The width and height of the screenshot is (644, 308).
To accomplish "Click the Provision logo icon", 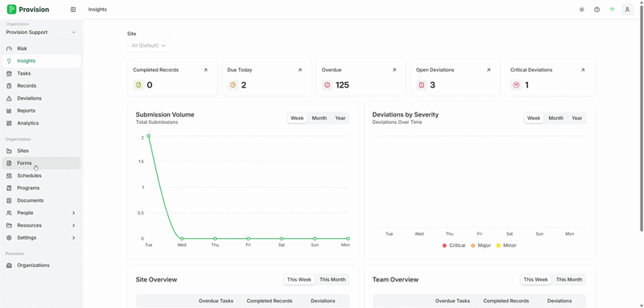I will 11,10.
